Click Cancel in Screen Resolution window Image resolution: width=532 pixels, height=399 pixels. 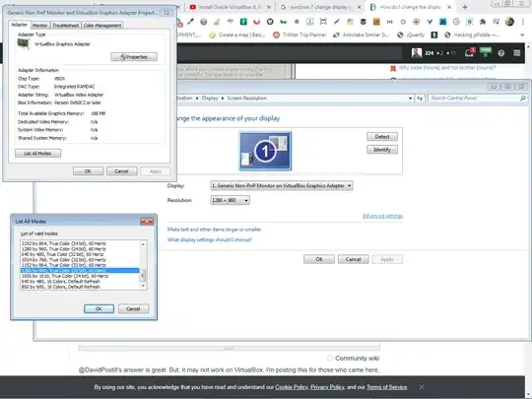coord(354,259)
